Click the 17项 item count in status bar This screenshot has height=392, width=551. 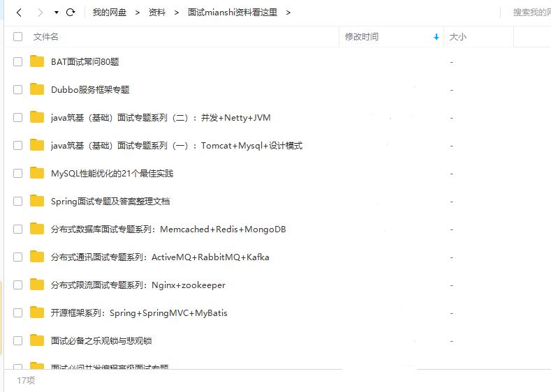click(26, 380)
